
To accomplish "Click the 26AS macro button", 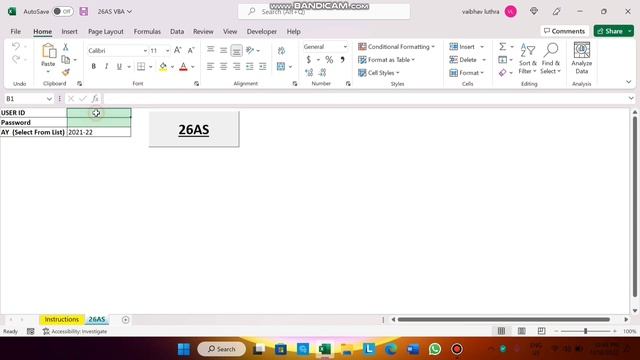I will (194, 129).
